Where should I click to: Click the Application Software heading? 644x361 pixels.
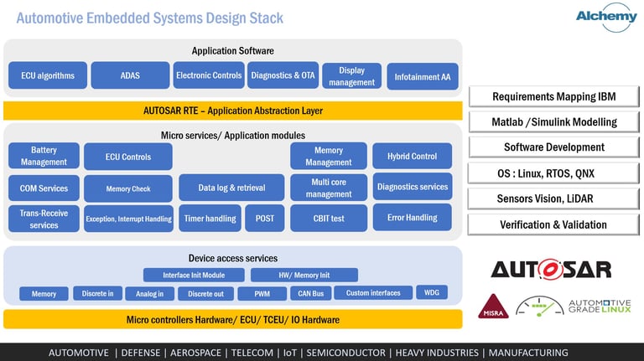pyautogui.click(x=233, y=51)
